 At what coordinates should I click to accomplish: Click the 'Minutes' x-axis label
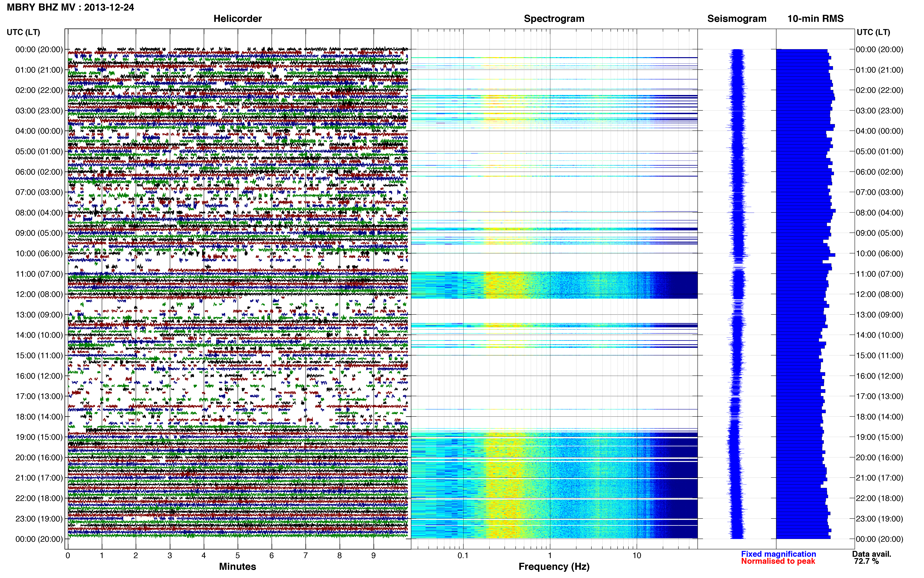pyautogui.click(x=238, y=566)
